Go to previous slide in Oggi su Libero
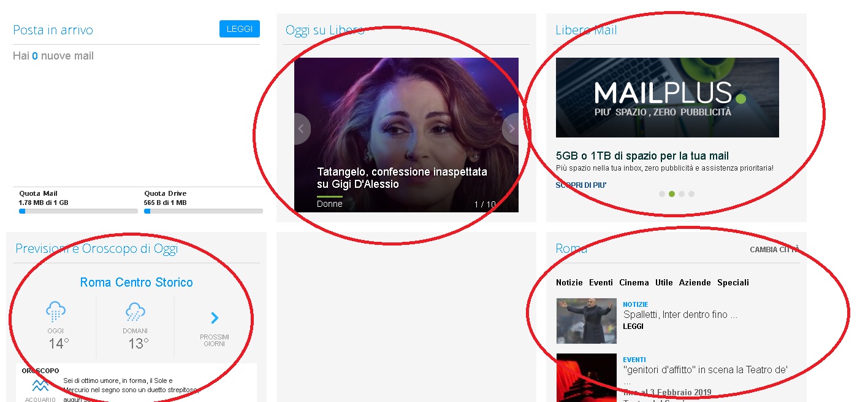 (x=302, y=129)
